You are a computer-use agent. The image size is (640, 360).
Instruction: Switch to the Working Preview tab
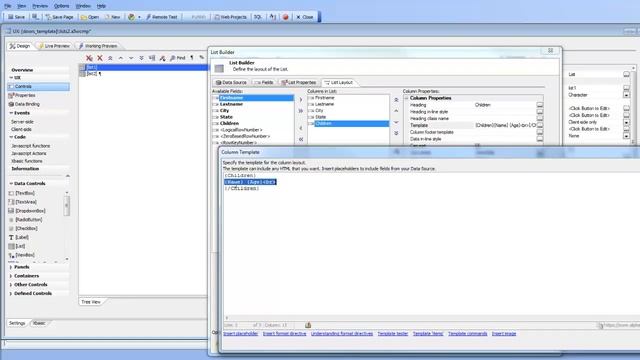point(98,46)
